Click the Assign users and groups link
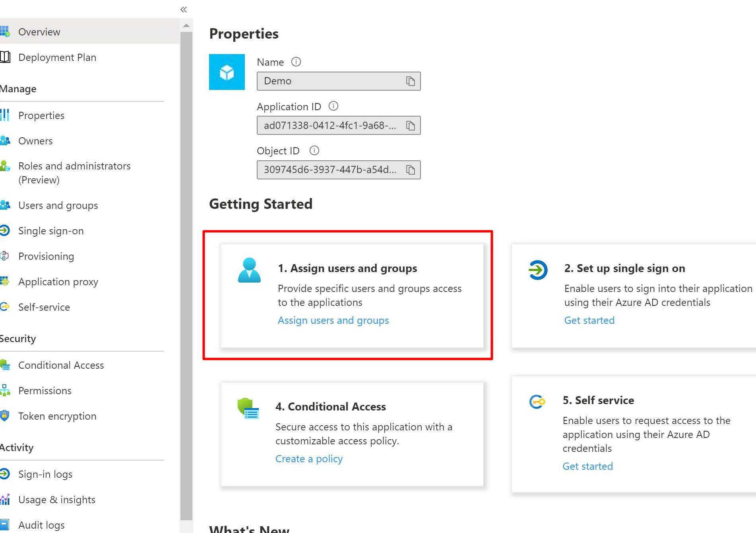This screenshot has width=756, height=533. click(x=333, y=320)
